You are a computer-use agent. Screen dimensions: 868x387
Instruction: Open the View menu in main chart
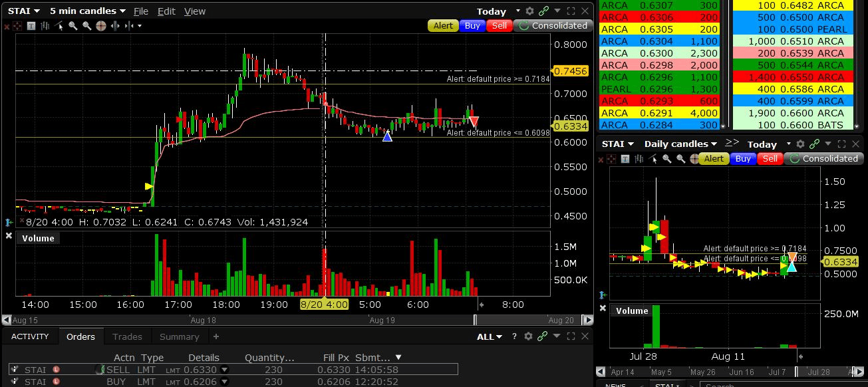194,11
